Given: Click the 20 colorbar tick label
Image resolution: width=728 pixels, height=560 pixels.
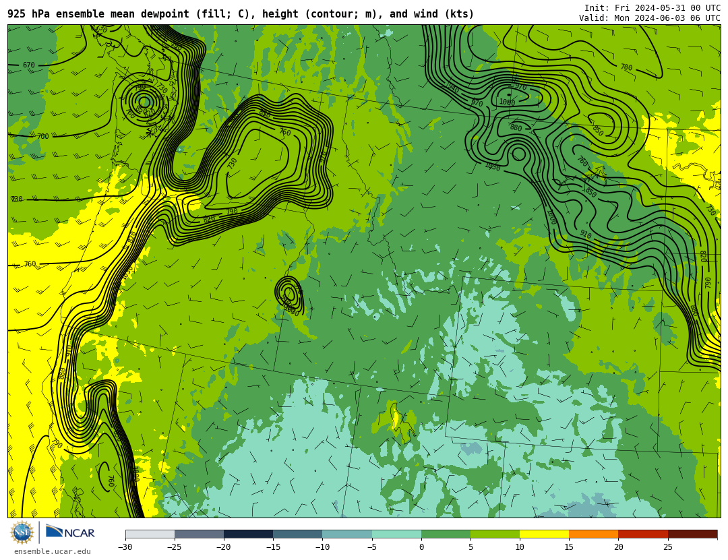Looking at the screenshot, I should tap(618, 547).
